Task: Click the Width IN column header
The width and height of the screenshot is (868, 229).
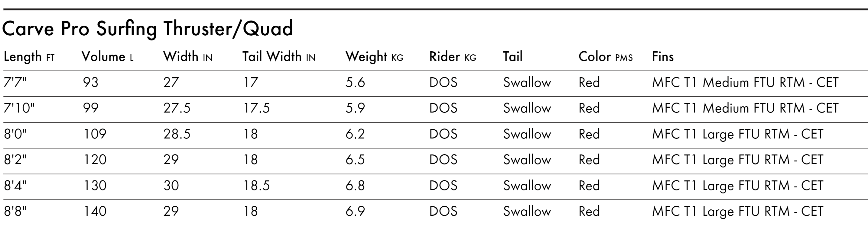Action: [188, 56]
